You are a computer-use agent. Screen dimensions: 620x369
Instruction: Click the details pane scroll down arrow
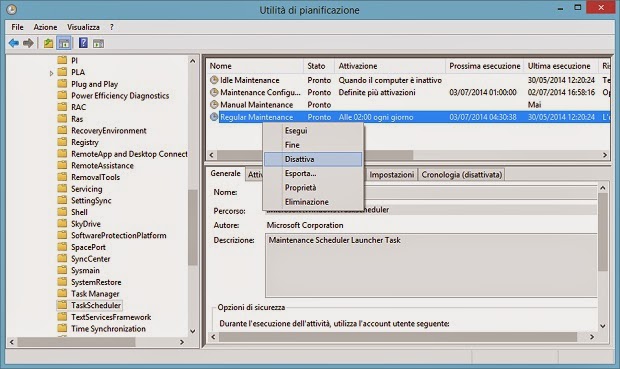[x=603, y=326]
